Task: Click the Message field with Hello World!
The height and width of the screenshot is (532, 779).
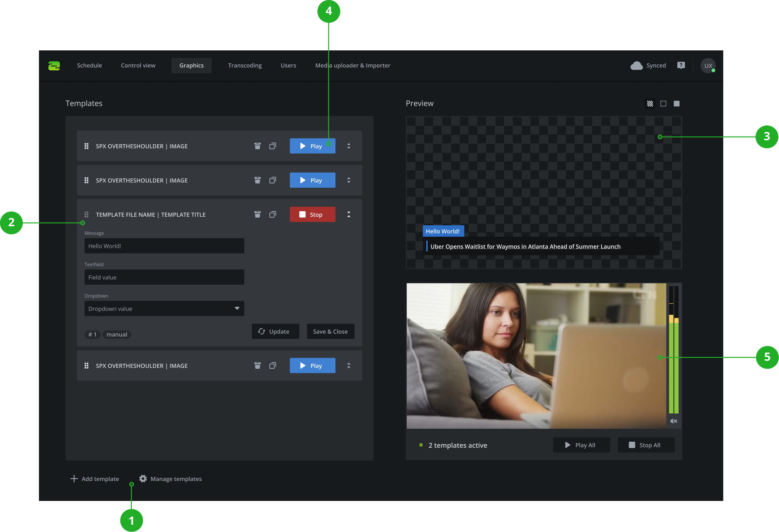Action: pyautogui.click(x=164, y=246)
